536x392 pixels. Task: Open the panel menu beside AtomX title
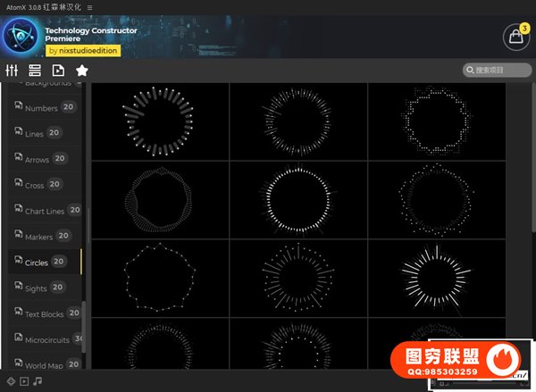[x=89, y=6]
